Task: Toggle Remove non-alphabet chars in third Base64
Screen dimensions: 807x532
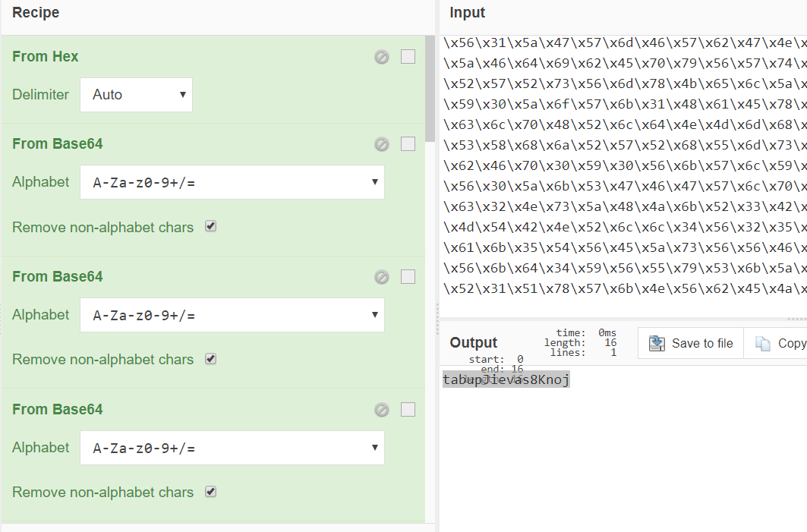Action: 211,492
